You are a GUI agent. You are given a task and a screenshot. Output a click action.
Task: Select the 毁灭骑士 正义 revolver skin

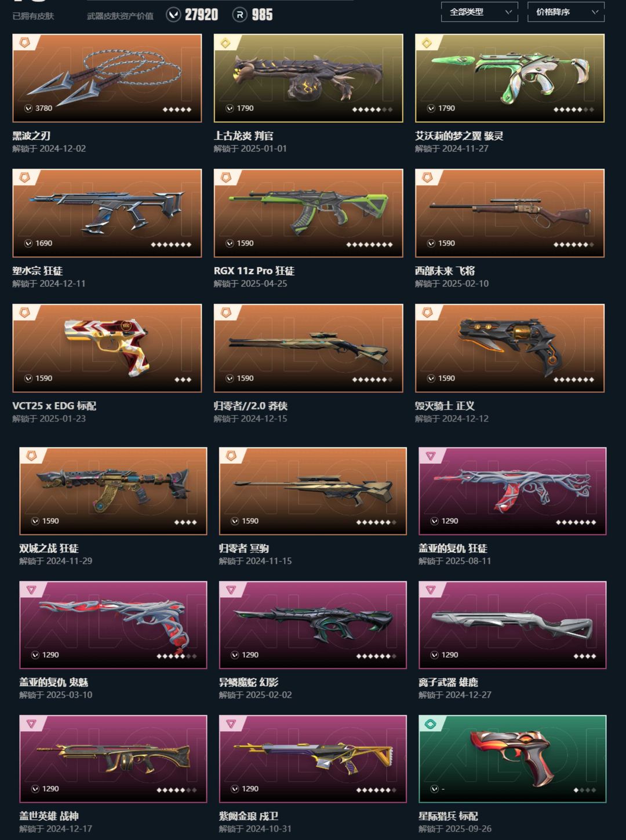[509, 348]
